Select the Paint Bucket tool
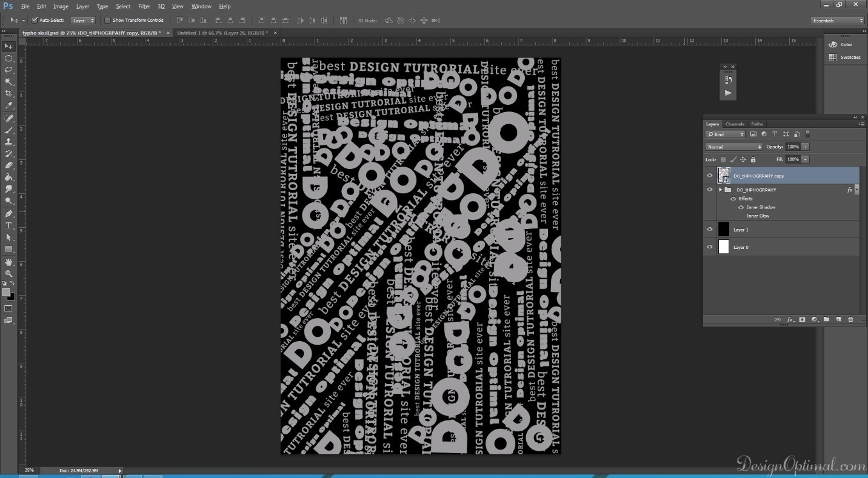 click(8, 177)
